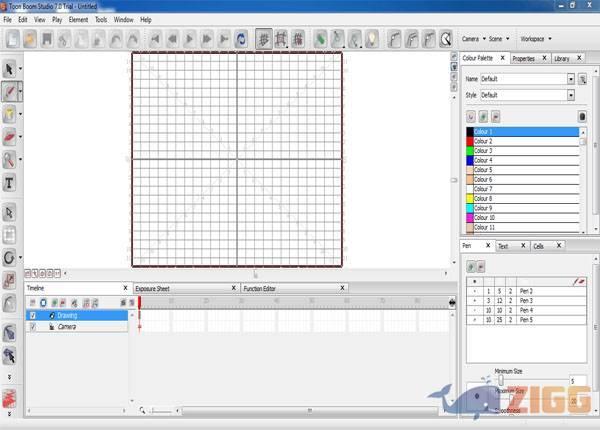This screenshot has width=600, height=430.
Task: Select the yellow Colour 8 swatch
Action: pos(470,199)
